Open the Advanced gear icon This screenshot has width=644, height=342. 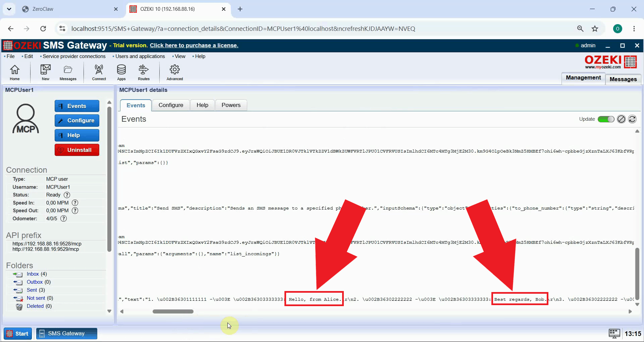pyautogui.click(x=175, y=72)
